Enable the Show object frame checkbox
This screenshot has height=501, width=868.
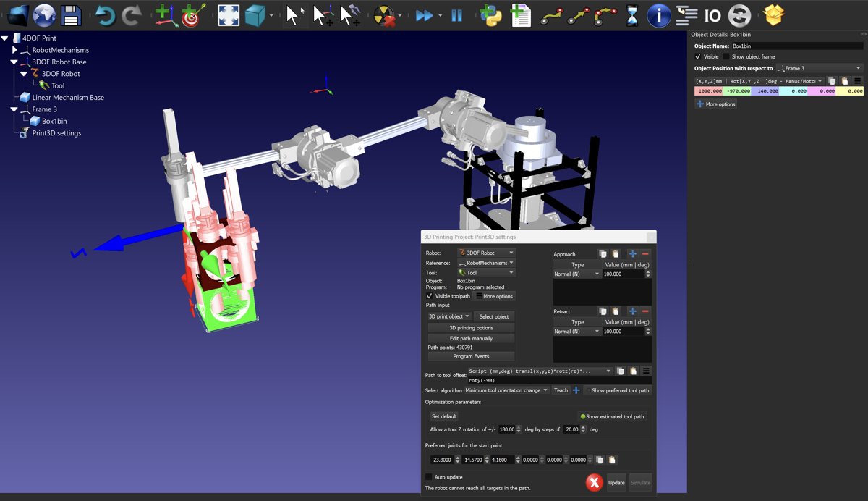coord(726,56)
